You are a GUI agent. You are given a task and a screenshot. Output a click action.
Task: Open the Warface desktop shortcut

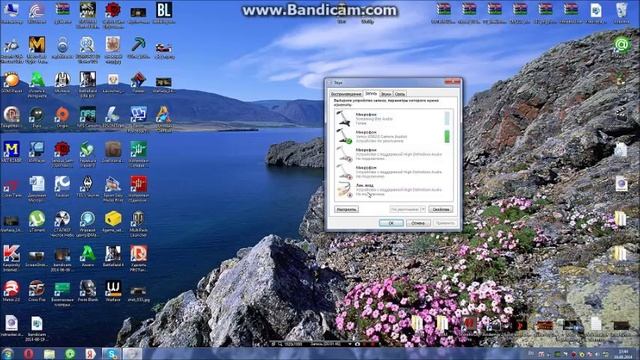click(113, 291)
